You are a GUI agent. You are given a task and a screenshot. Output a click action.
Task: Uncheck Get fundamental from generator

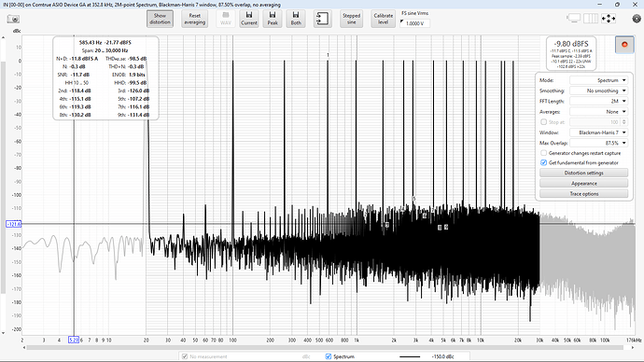[544, 163]
